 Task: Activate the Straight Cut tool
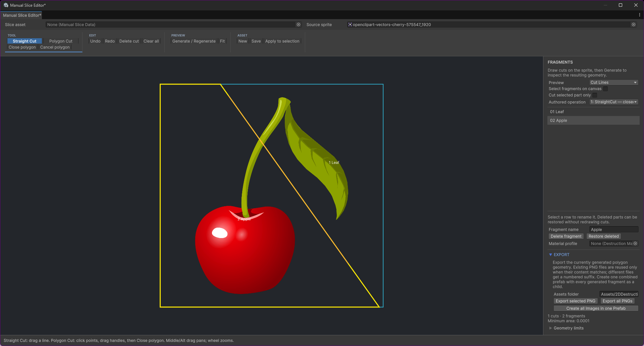click(24, 41)
